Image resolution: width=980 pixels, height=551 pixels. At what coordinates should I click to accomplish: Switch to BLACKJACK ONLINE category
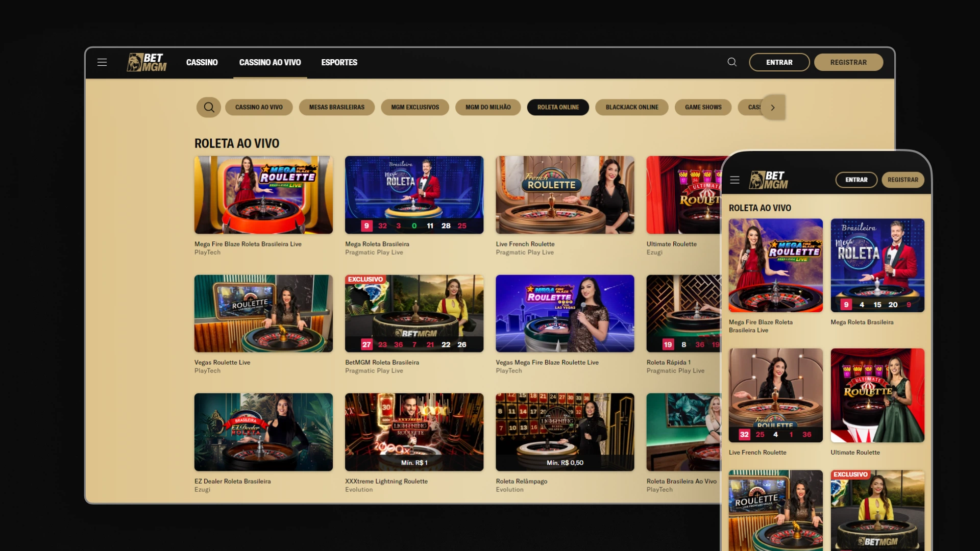point(632,107)
